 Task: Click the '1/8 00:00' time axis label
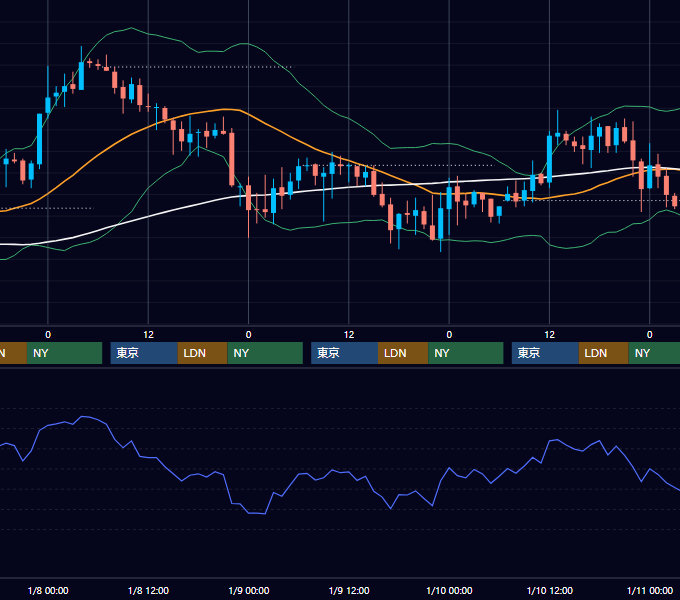tap(48, 590)
